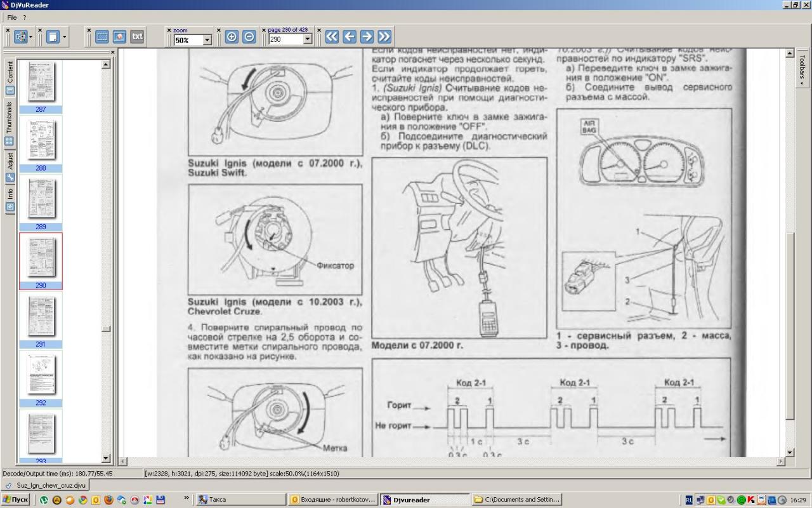
Task: Open the page number dropdown
Action: [x=308, y=40]
